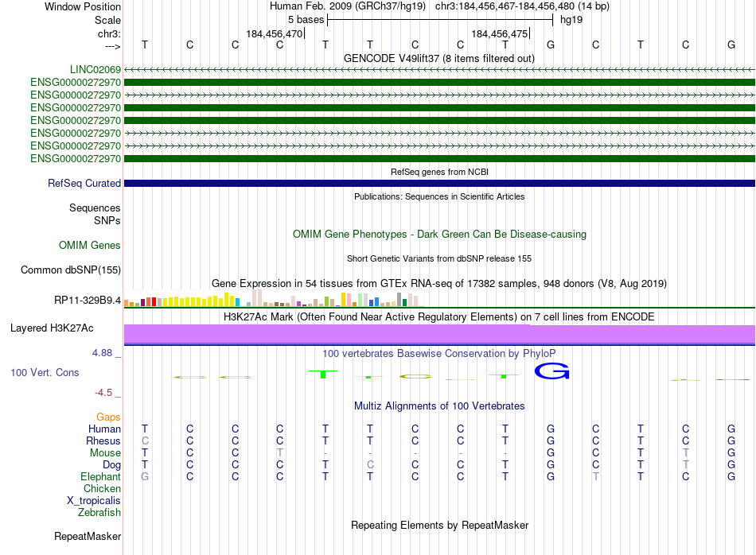Click the 'hg19' label beside the scale bar

(571, 20)
